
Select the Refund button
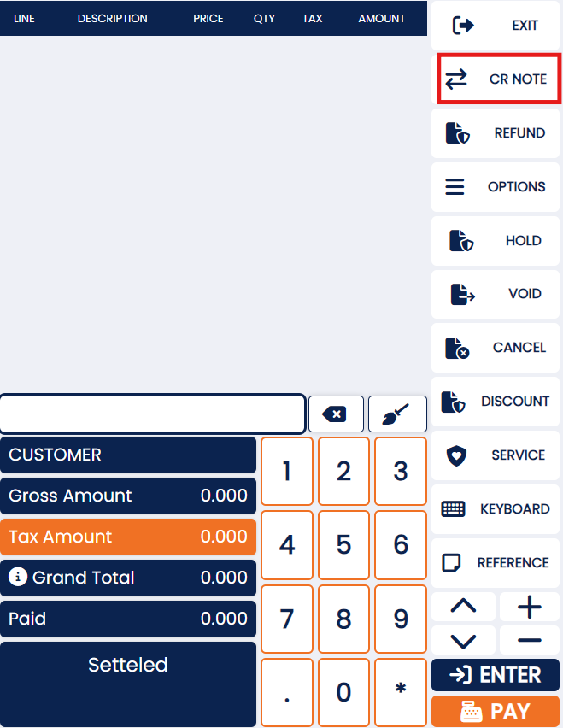(x=496, y=133)
